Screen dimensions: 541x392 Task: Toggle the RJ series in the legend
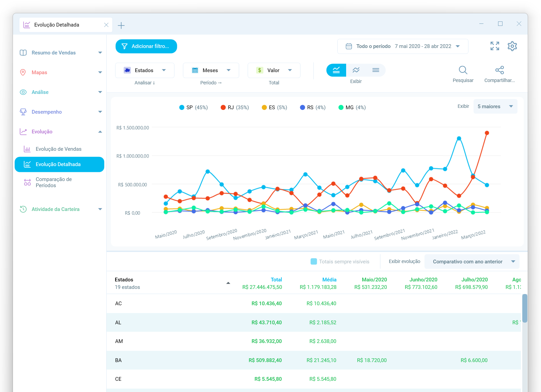pos(235,108)
